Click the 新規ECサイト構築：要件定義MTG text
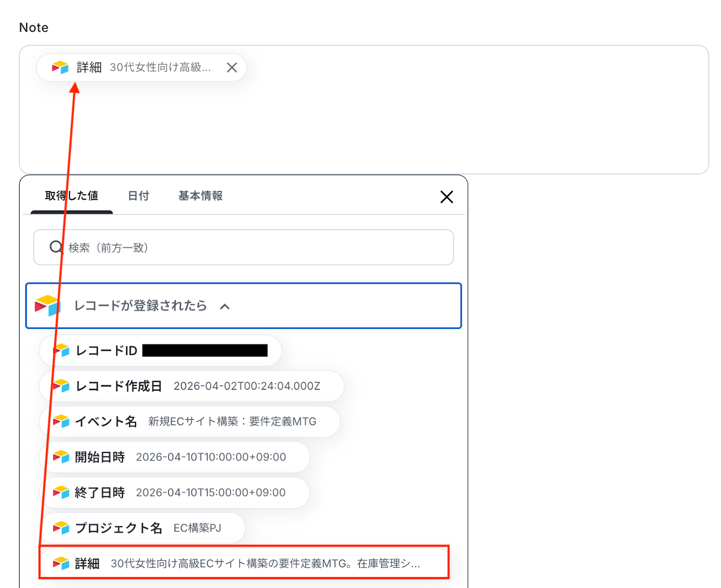The width and height of the screenshot is (721, 588). (x=233, y=422)
